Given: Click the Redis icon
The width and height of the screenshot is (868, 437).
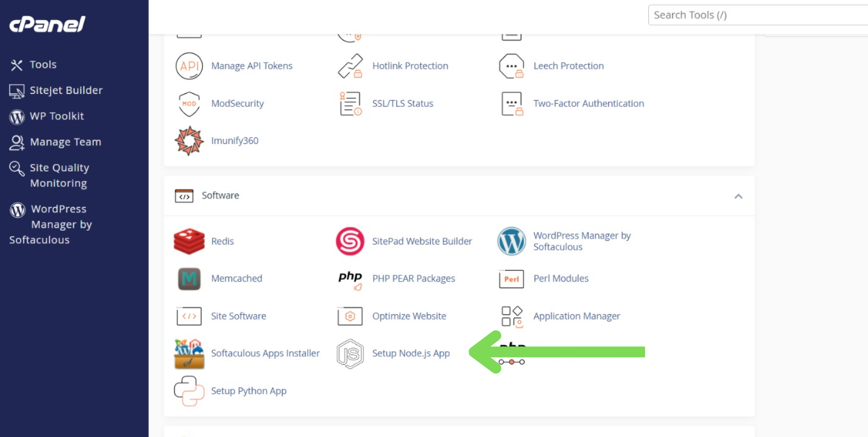Looking at the screenshot, I should coord(189,241).
